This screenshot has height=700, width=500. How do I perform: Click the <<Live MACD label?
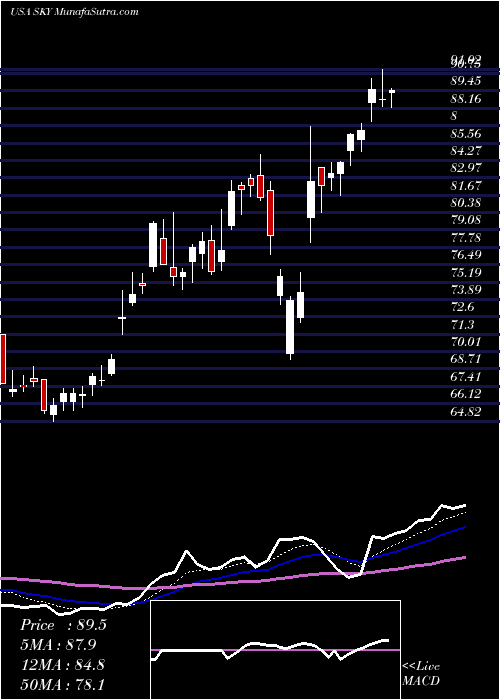pyautogui.click(x=421, y=674)
